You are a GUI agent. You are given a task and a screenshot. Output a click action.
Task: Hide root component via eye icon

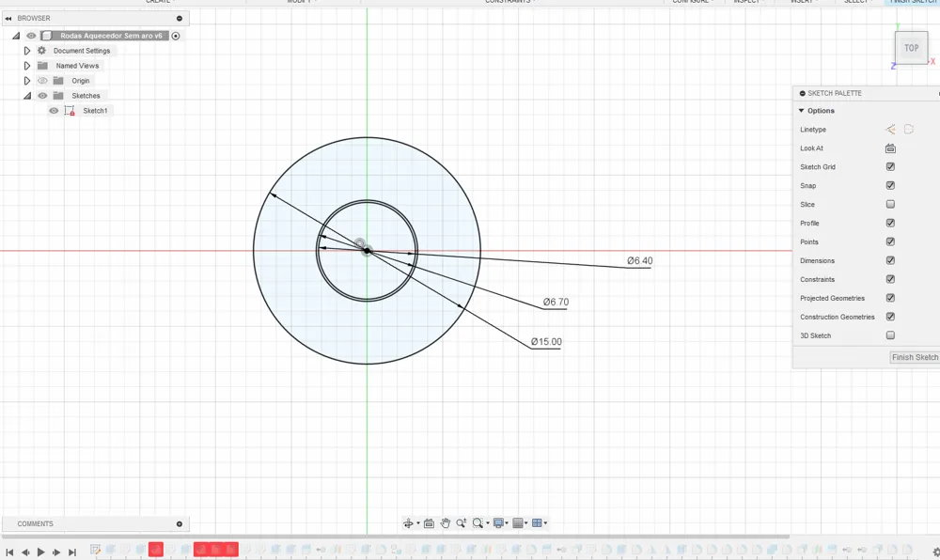[31, 36]
